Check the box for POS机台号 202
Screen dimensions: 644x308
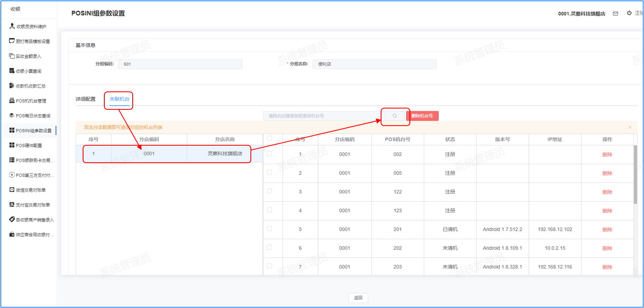(x=269, y=247)
